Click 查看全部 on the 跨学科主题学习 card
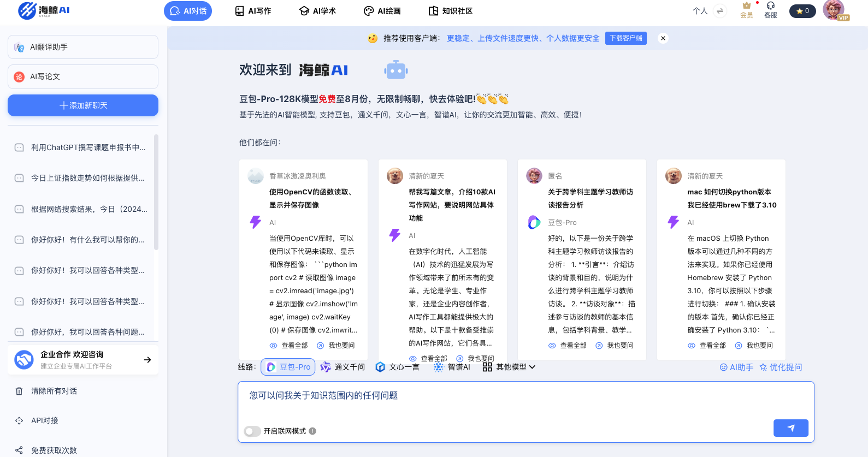Viewport: 868px width, 457px height. 568,346
